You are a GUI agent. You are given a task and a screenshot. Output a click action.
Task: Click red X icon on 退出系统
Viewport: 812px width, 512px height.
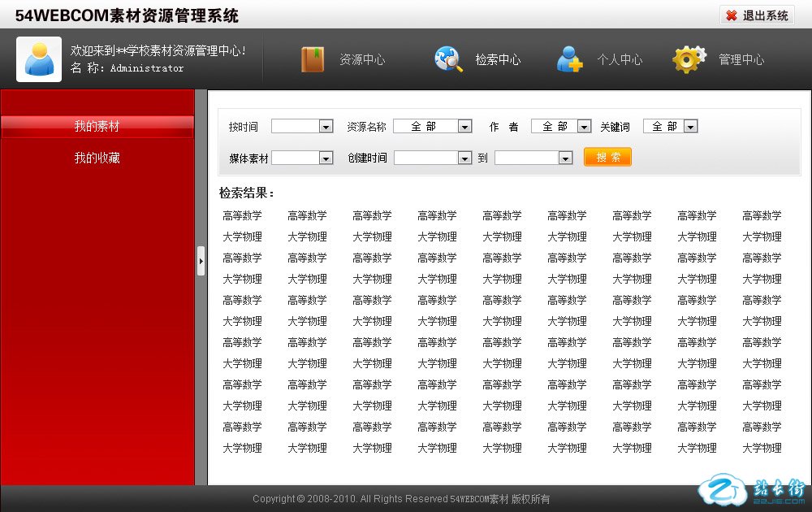[732, 15]
